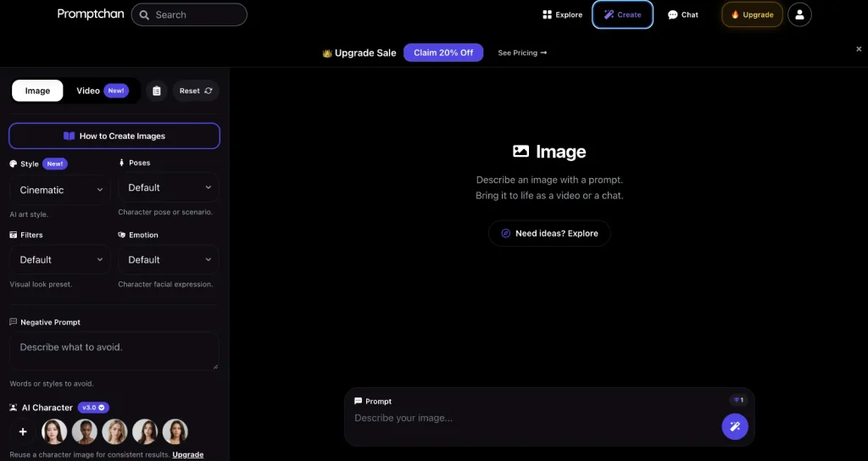Click the magic wand generate button
Image resolution: width=868 pixels, height=461 pixels.
pyautogui.click(x=735, y=426)
